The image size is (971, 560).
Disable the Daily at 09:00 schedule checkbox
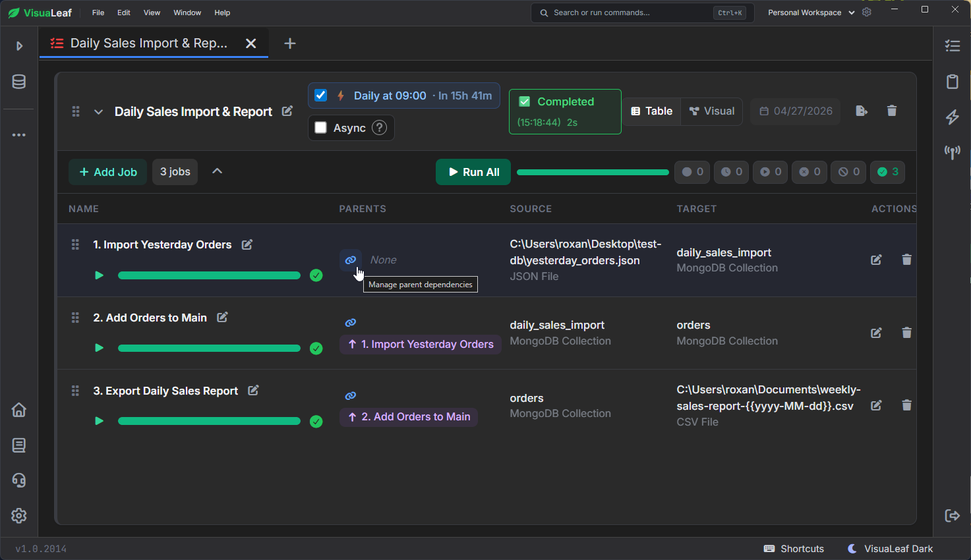pos(321,96)
